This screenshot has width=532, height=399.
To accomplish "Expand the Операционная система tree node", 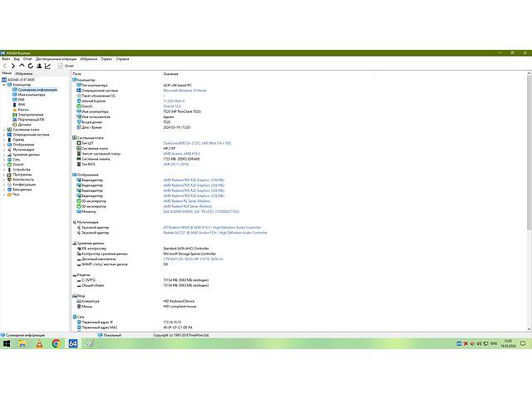I will pyautogui.click(x=4, y=135).
